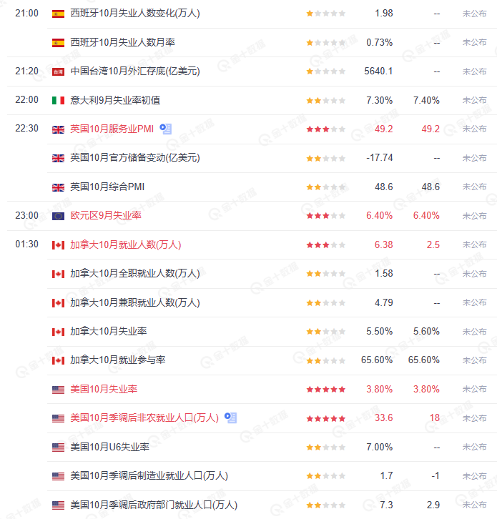Viewport: 500px width, 520px height.
Task: Click the Canada flag beside 加拿大10月全职就业人数
Action: pyautogui.click(x=58, y=274)
